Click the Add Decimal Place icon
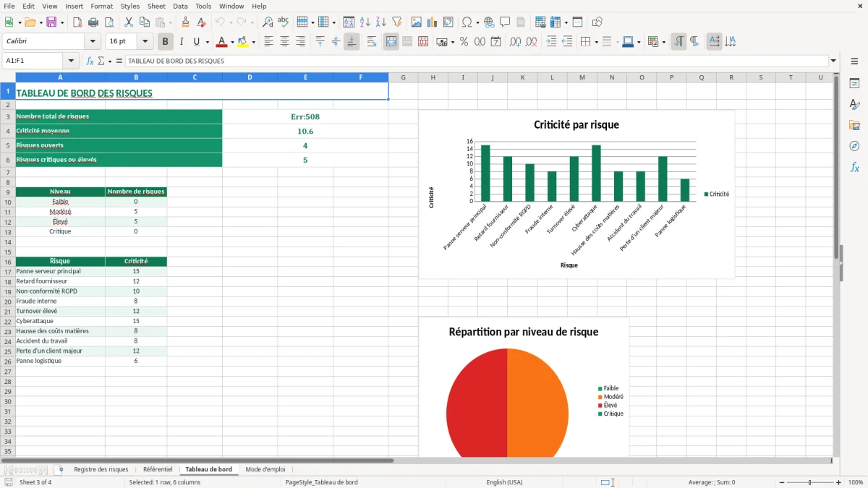 tap(515, 42)
